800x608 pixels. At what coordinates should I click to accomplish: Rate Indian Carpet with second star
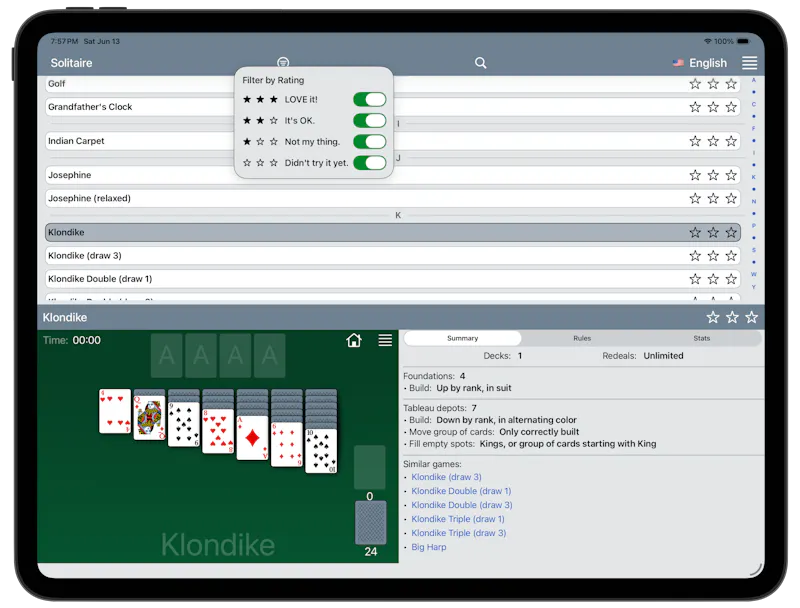point(713,141)
